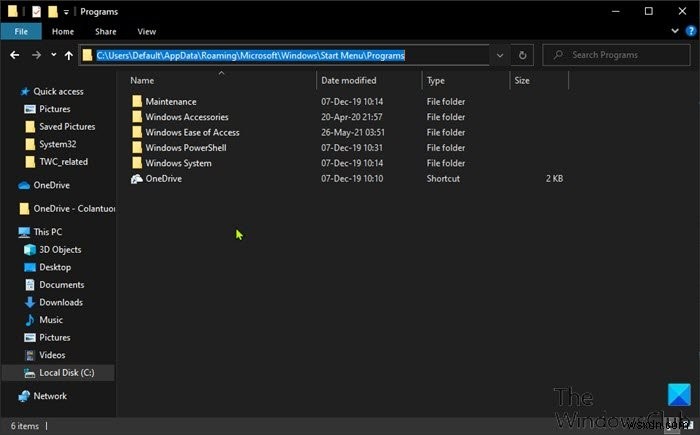Open the Home ribbon tab
The image size is (700, 435).
63,32
